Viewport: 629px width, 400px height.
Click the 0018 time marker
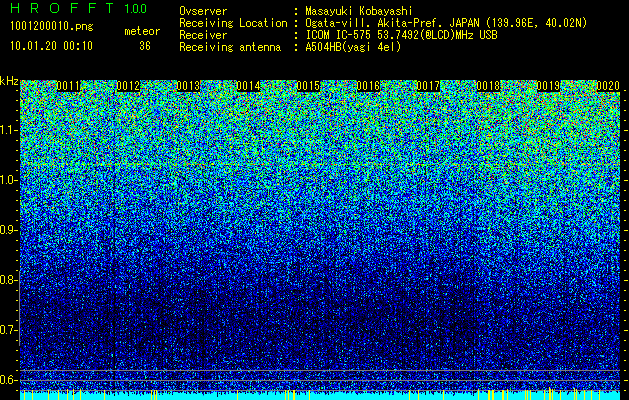point(488,86)
